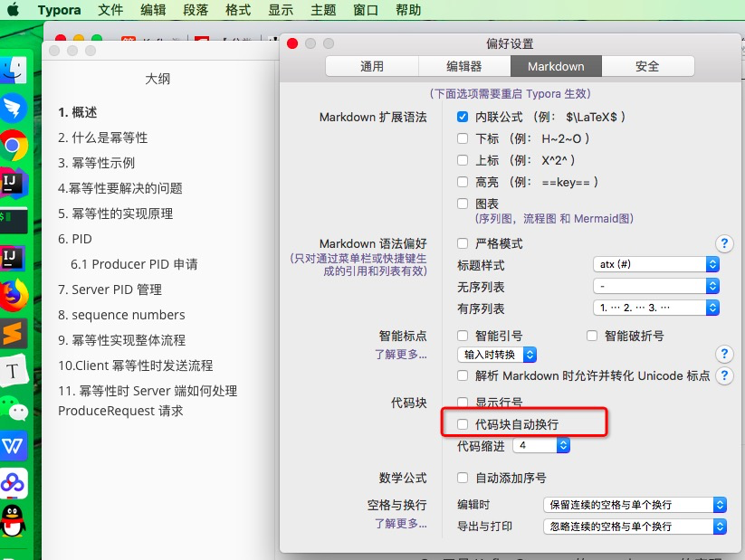
Task: Open 导出与打印 whitespace dropdown
Action: (635, 527)
